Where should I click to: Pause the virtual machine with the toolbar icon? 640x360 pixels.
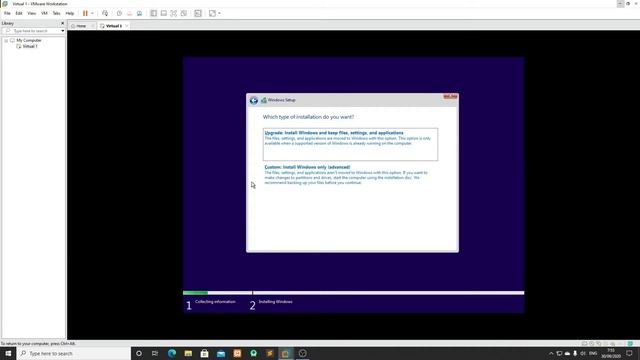click(x=85, y=13)
